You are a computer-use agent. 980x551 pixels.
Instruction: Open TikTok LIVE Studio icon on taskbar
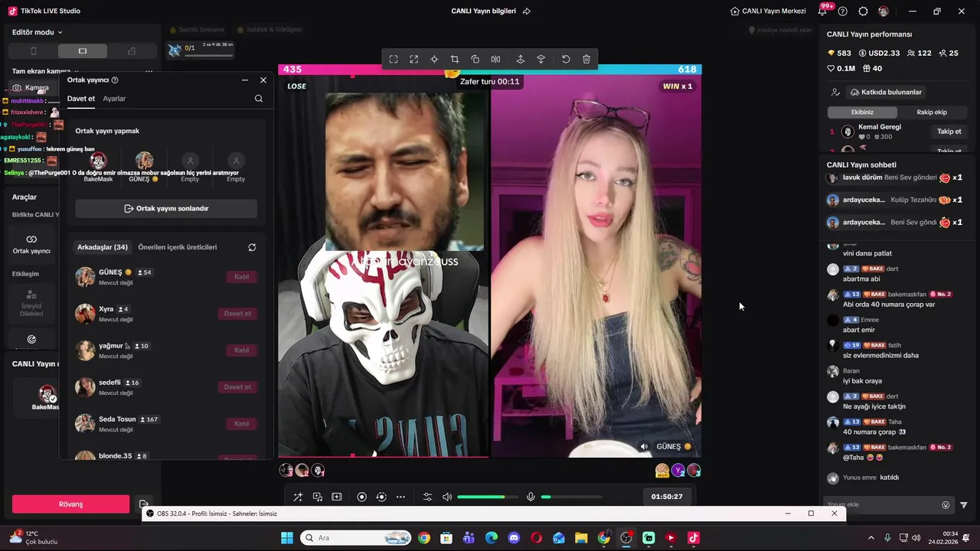tap(694, 538)
